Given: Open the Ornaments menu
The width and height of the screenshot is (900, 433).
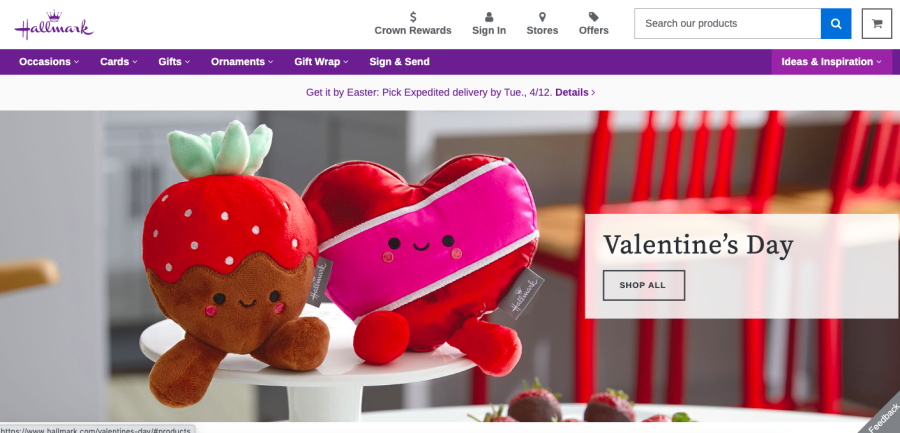Looking at the screenshot, I should [x=242, y=61].
